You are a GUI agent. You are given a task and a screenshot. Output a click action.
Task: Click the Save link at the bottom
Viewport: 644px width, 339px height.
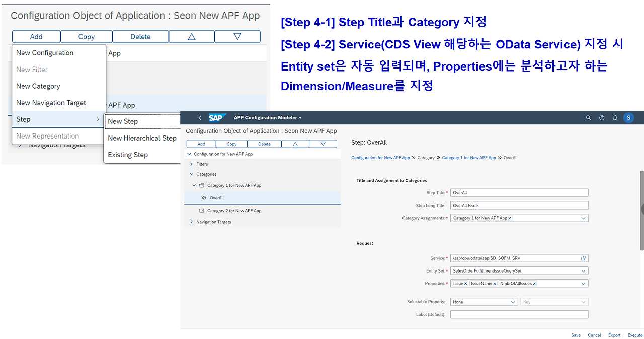(576, 335)
